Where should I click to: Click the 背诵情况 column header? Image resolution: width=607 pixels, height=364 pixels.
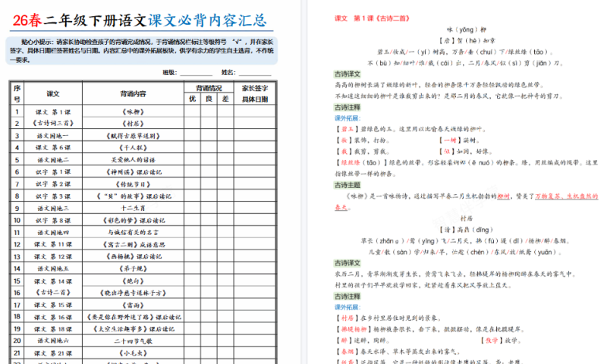click(209, 88)
